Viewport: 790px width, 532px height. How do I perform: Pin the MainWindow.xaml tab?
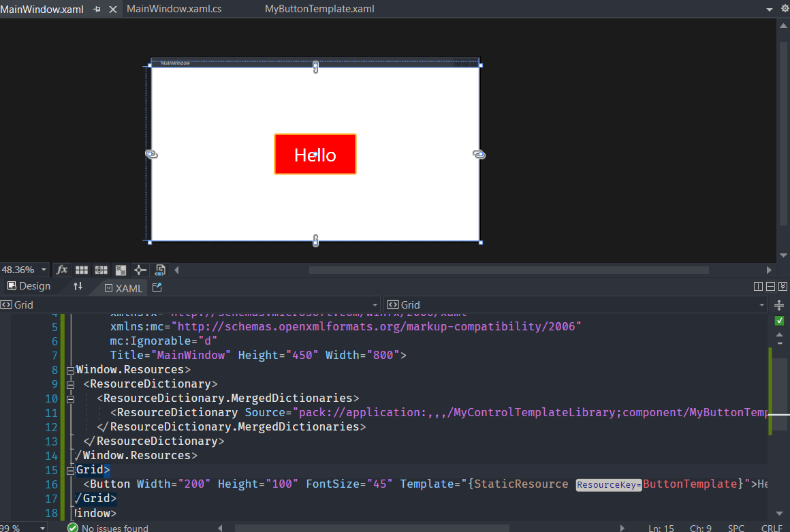pyautogui.click(x=97, y=10)
